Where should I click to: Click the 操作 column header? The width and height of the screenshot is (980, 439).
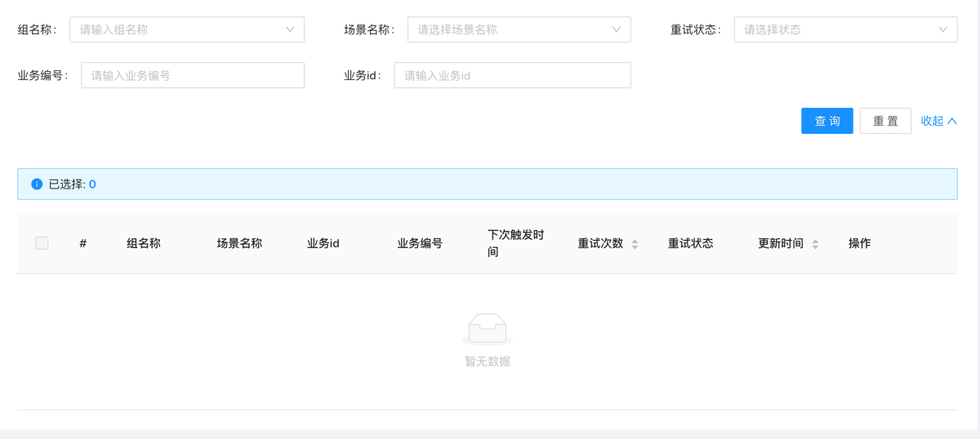859,243
